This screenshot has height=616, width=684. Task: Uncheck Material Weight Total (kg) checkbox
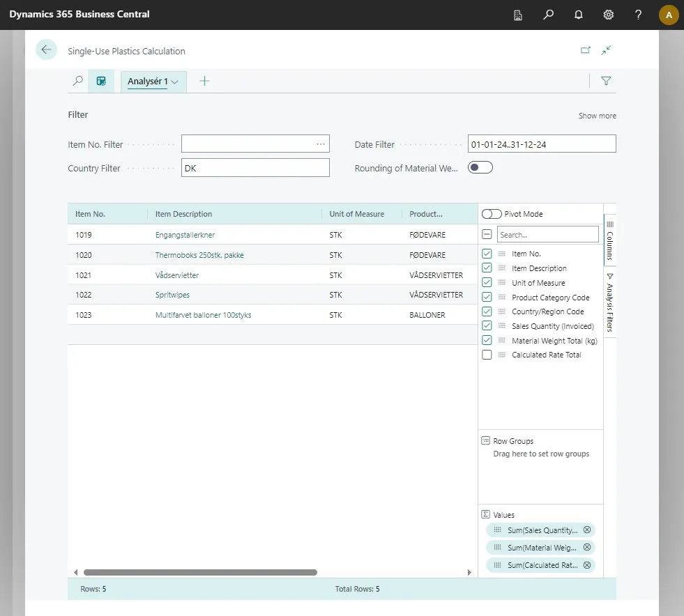487,341
